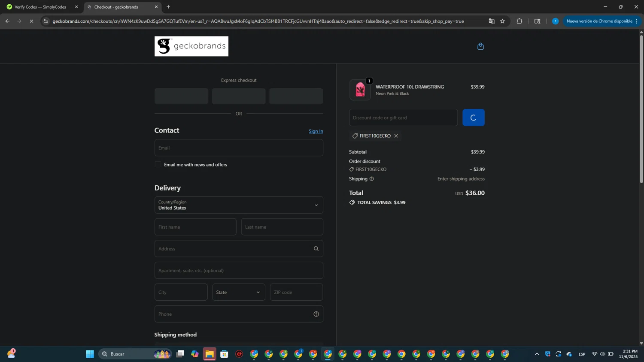Open File Explorer from the taskbar
644x362 pixels.
(210, 354)
